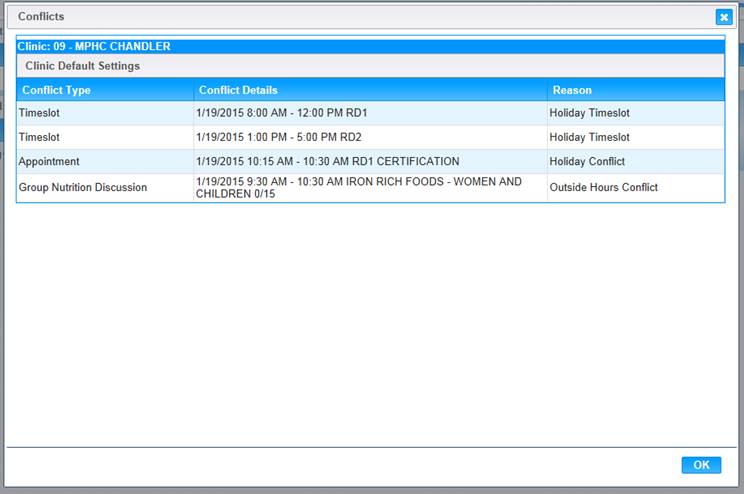Click the RD1 CERTIFICATION appointment details
The image size is (744, 494).
click(x=370, y=161)
